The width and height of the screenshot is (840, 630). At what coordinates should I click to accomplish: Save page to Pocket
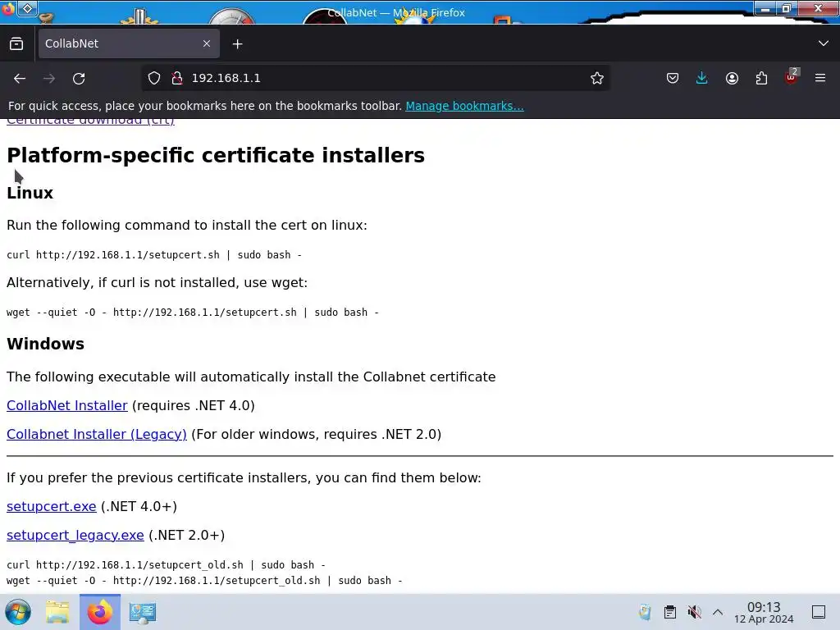[x=673, y=78]
